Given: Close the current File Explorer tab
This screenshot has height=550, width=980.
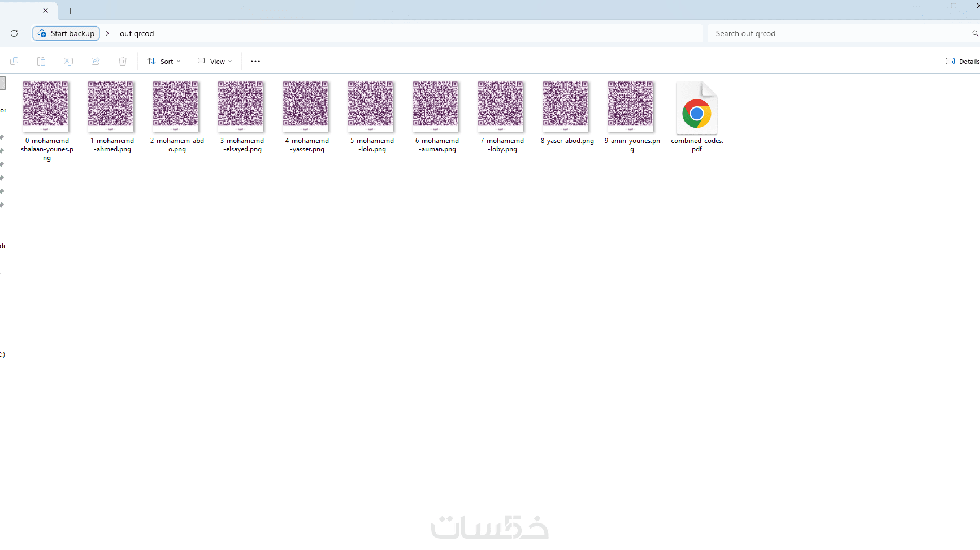Looking at the screenshot, I should tap(46, 11).
